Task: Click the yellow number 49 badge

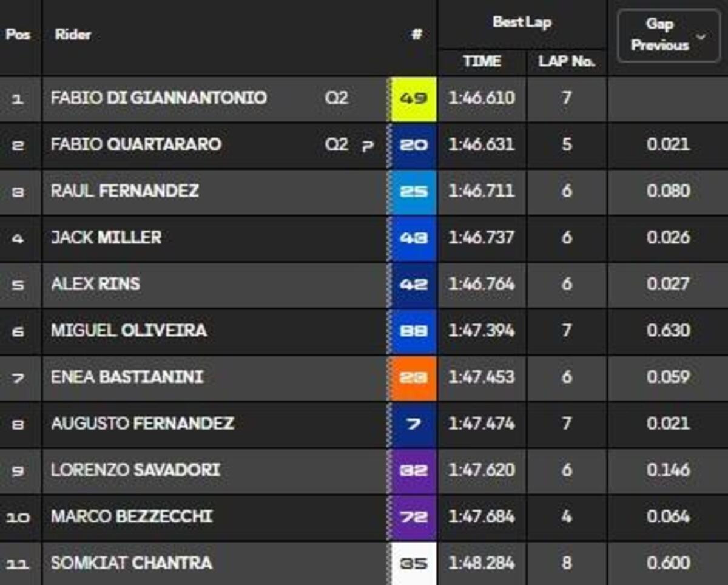Action: point(414,98)
